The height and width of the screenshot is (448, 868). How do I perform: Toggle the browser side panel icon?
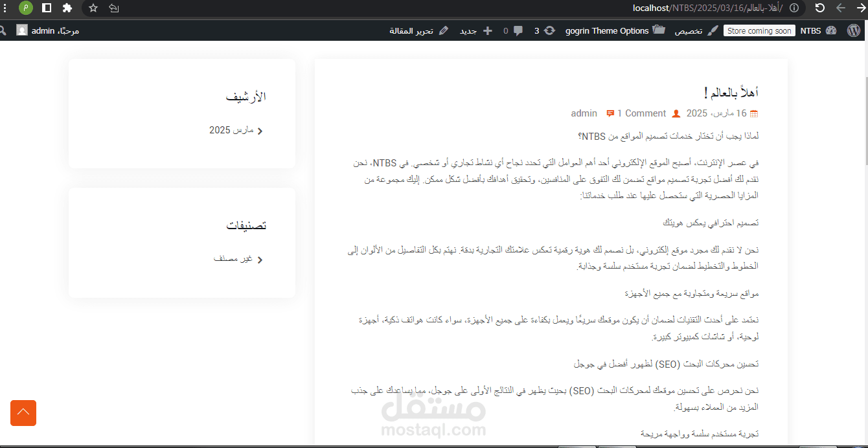47,8
